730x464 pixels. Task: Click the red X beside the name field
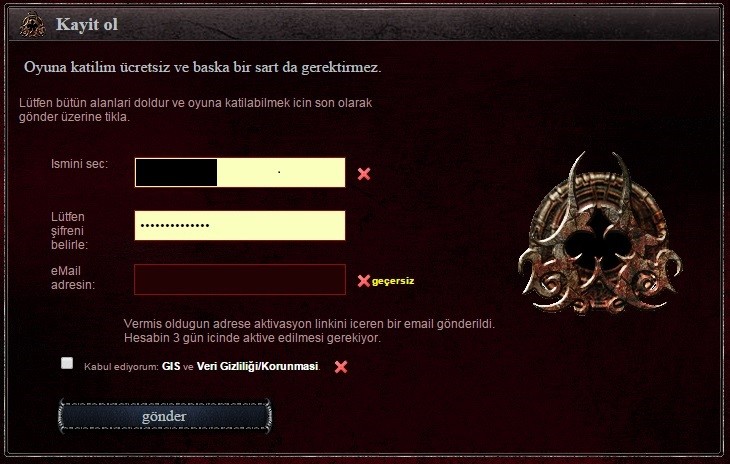coord(364,174)
